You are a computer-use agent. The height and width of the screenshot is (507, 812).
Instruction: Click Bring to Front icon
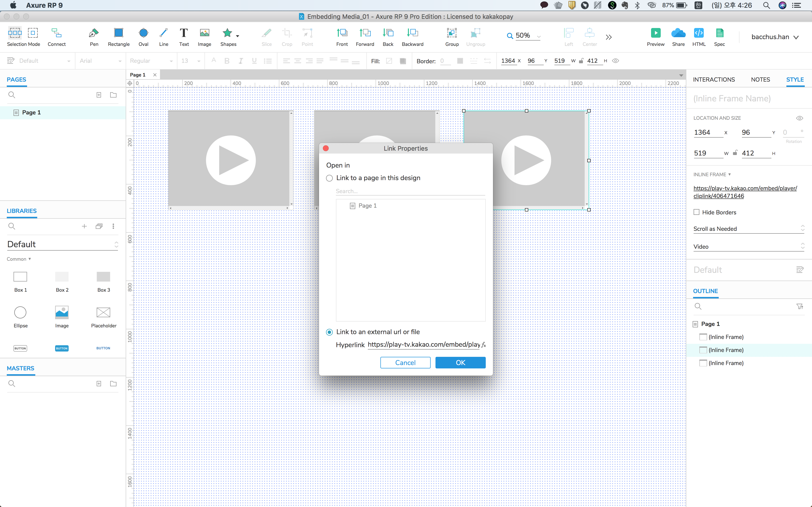(x=342, y=33)
